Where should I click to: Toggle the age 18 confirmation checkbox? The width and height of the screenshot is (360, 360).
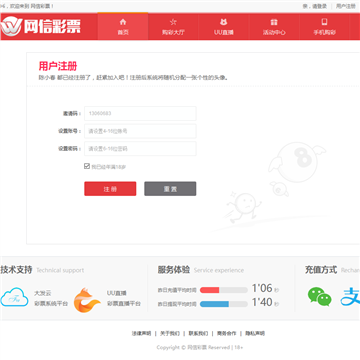click(87, 166)
